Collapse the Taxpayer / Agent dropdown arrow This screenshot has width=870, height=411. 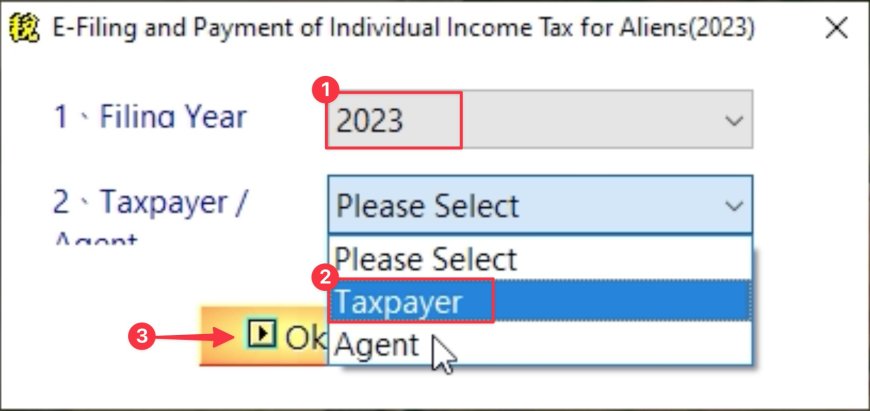tap(734, 206)
